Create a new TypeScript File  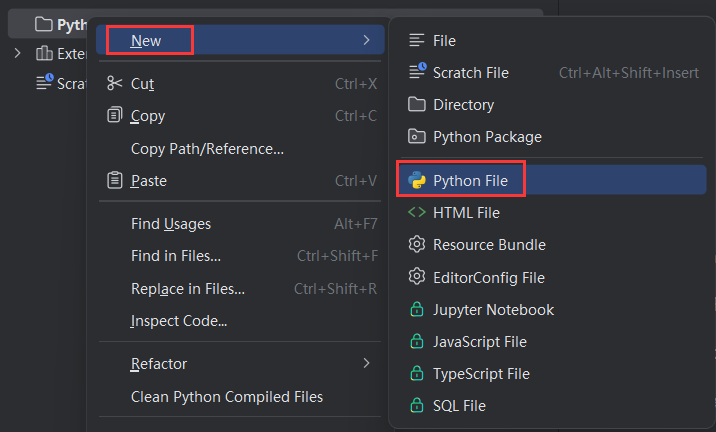click(481, 374)
